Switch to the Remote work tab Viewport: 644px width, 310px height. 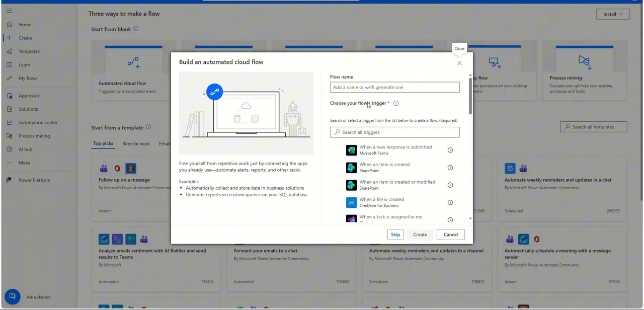coord(136,143)
